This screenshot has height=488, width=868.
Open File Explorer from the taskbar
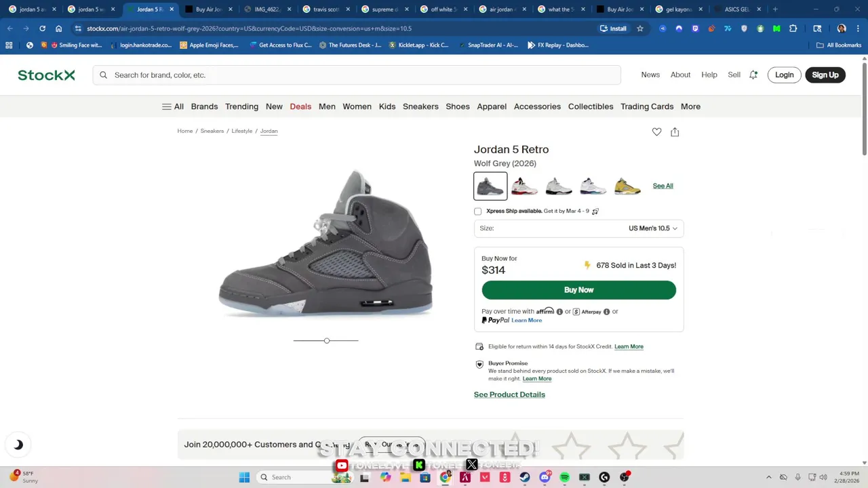(406, 477)
